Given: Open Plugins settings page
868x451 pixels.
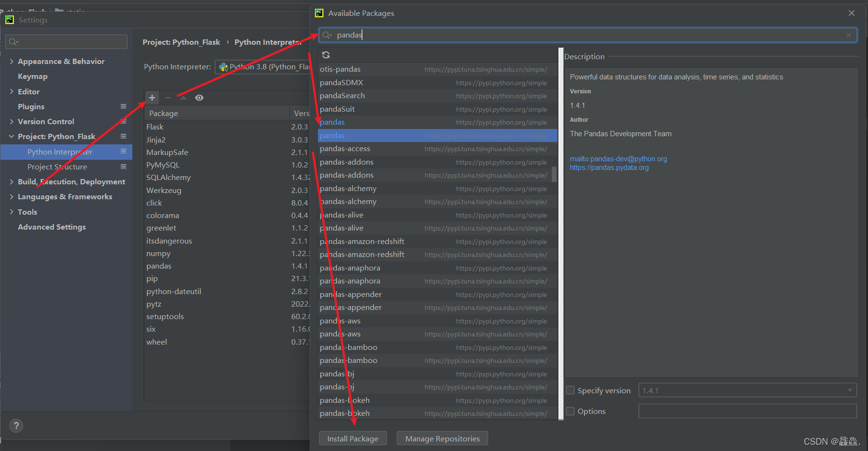Looking at the screenshot, I should pyautogui.click(x=31, y=106).
